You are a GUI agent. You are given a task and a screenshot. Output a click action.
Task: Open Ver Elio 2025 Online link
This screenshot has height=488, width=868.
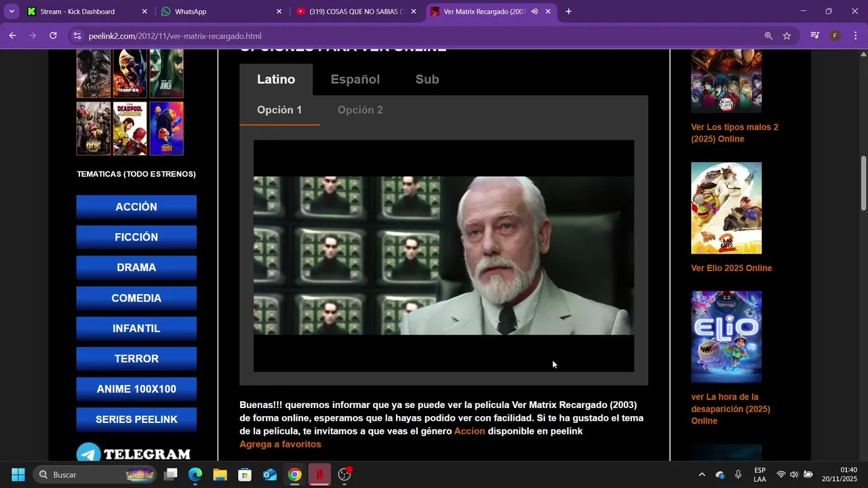[732, 268]
